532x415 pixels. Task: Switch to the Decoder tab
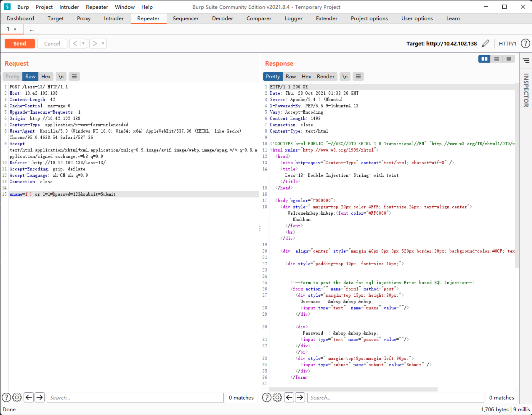(222, 19)
